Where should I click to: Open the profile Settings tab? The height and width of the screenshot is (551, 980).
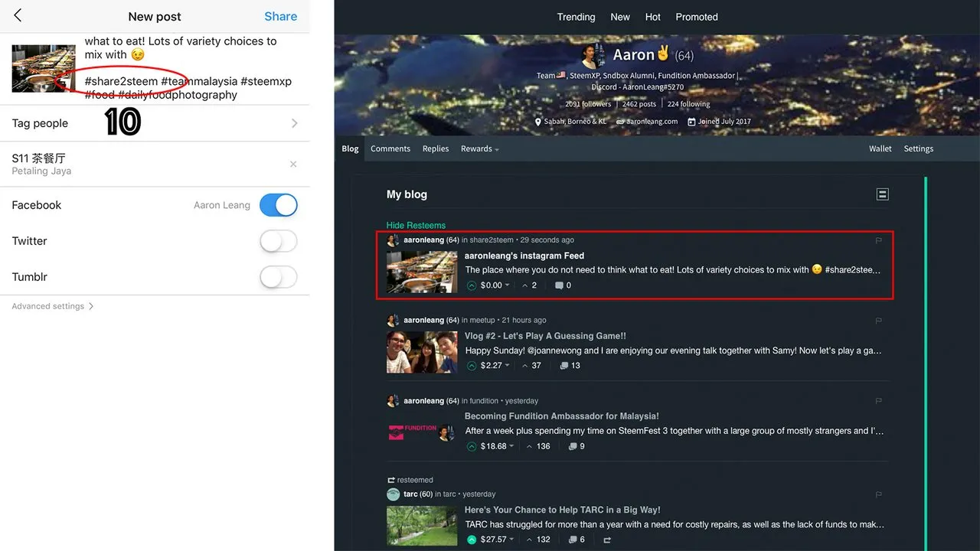(x=919, y=148)
